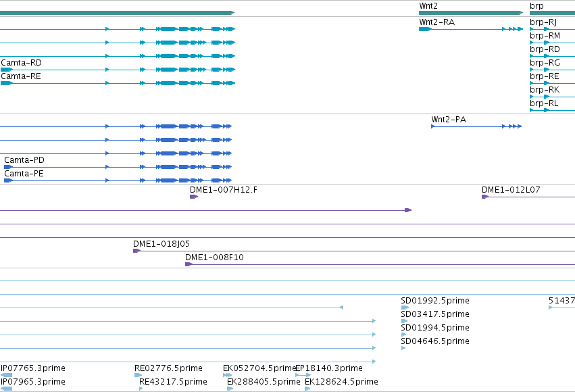Select the IP07765.3prime EST label
Image resolution: width=575 pixels, height=392 pixels.
coord(33,368)
